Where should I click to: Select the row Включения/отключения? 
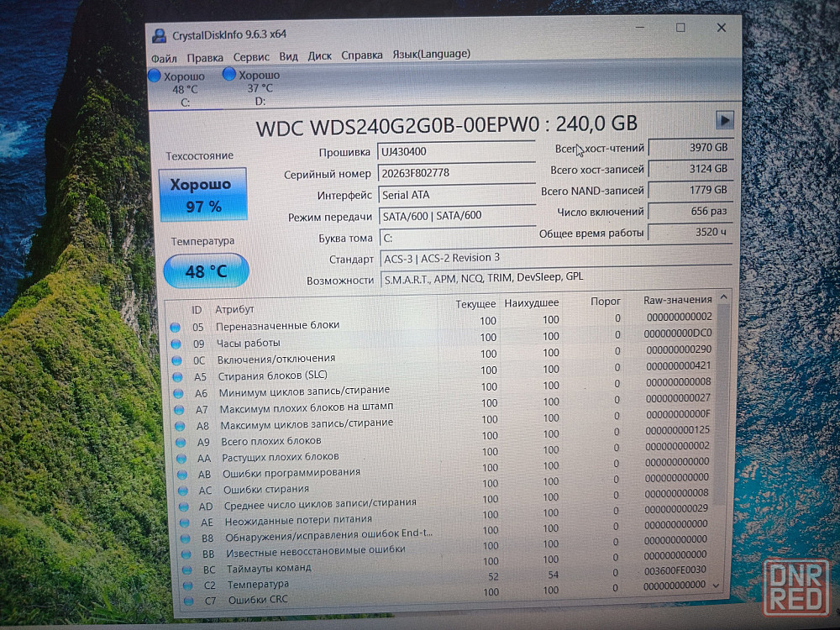coord(443,355)
